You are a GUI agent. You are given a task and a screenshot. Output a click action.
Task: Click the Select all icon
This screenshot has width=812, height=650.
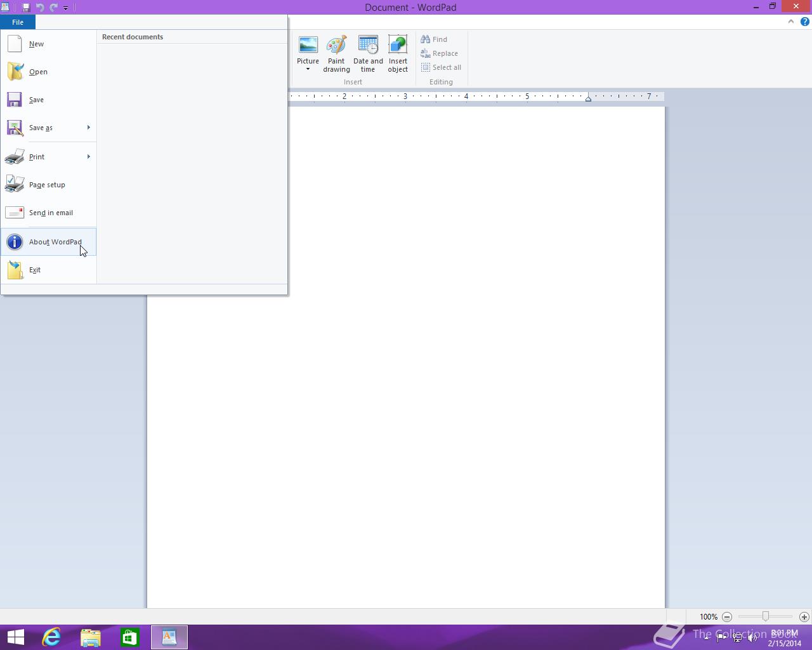pos(426,67)
